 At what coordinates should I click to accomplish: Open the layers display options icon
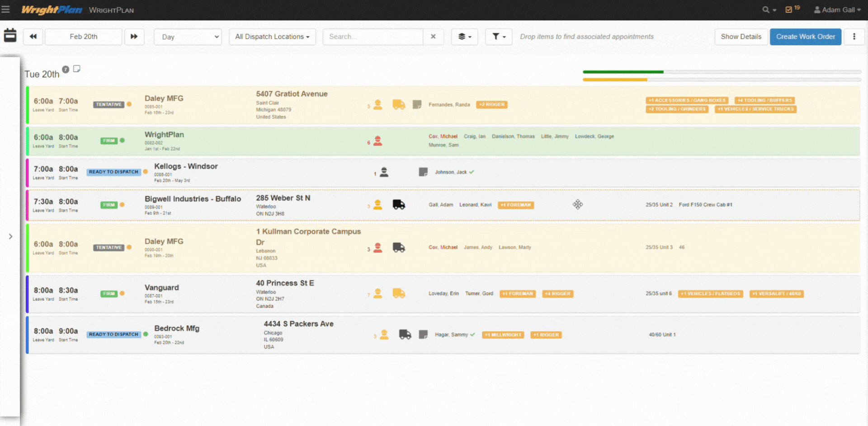[x=464, y=37]
